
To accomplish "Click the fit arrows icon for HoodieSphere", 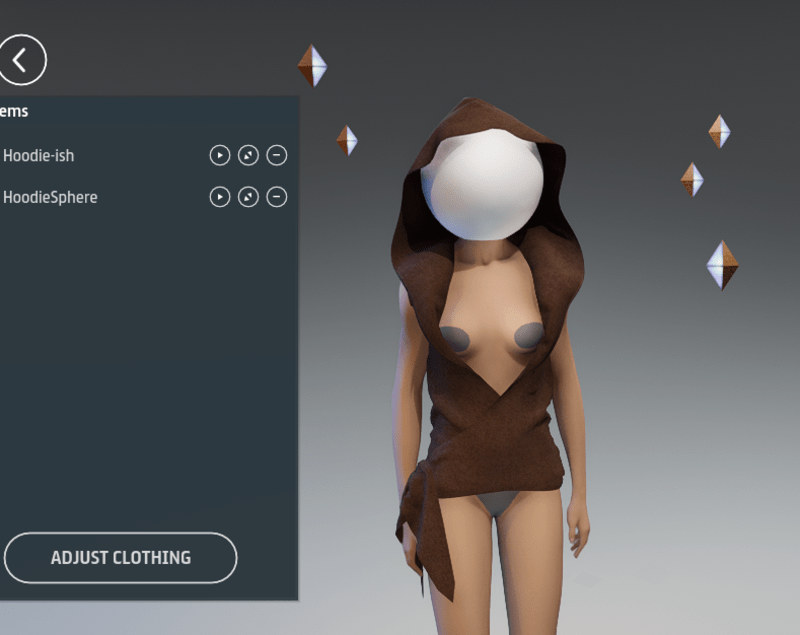I will point(248,197).
